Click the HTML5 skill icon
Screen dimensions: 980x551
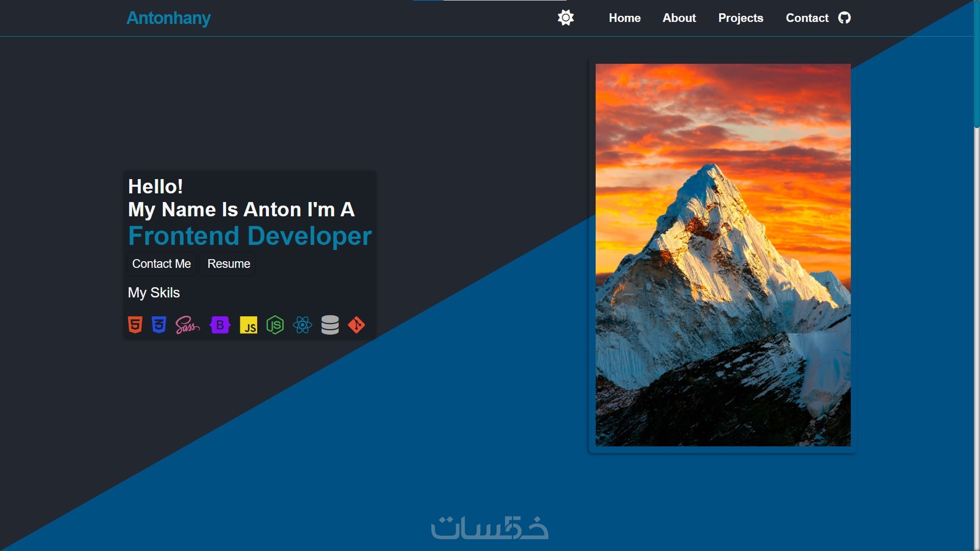[135, 325]
